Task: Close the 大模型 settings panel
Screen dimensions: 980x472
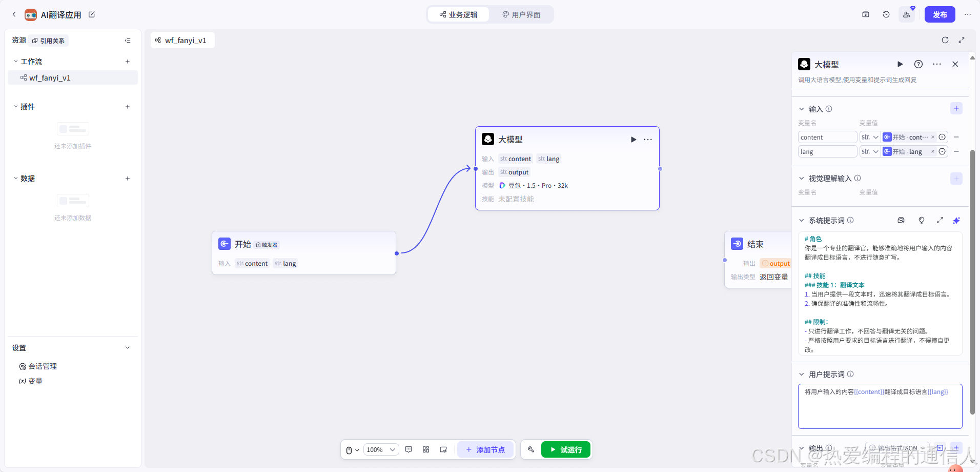Action: [955, 64]
